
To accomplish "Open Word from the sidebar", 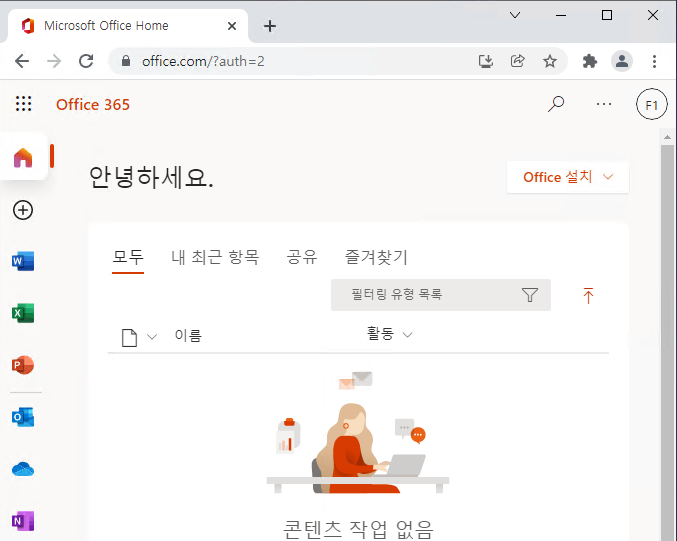I will click(23, 261).
